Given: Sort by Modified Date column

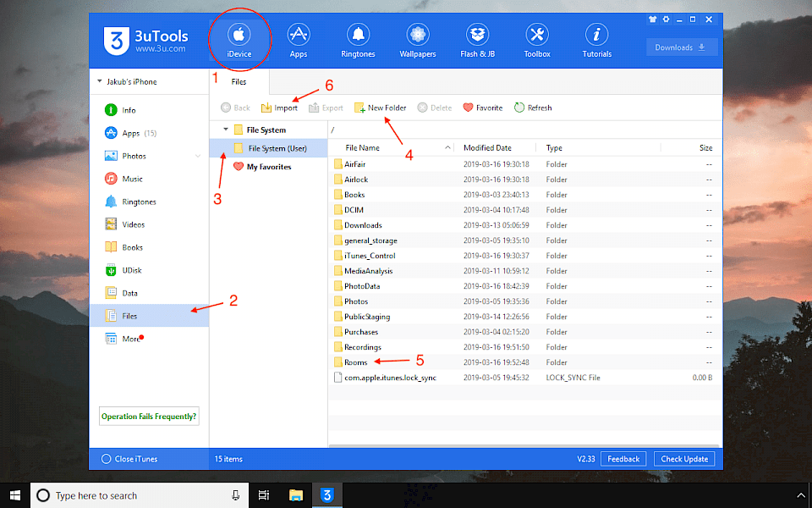Looking at the screenshot, I should point(487,147).
